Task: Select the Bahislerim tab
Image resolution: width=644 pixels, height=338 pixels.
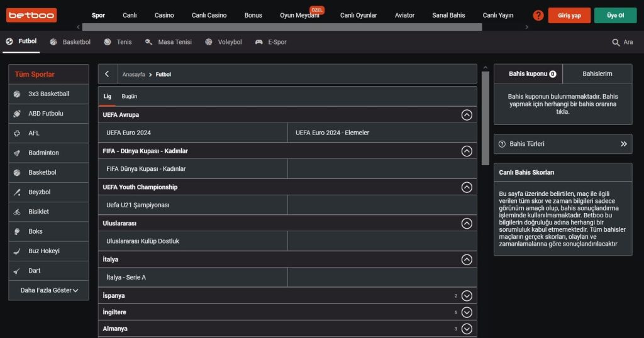Action: tap(597, 74)
